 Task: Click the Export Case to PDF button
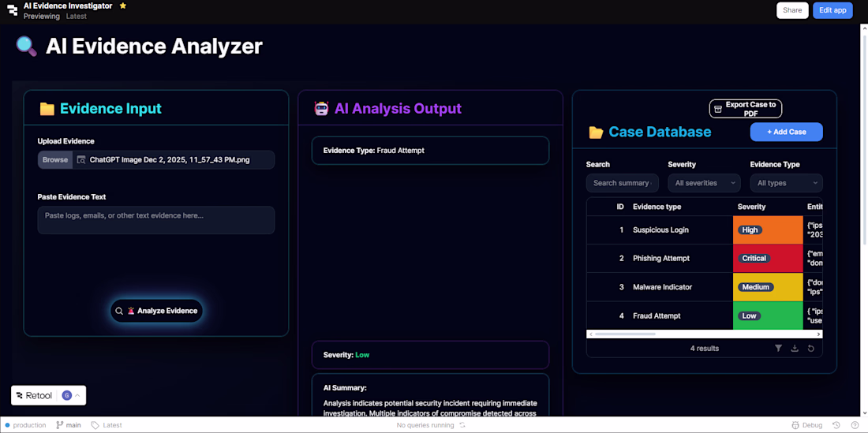746,109
